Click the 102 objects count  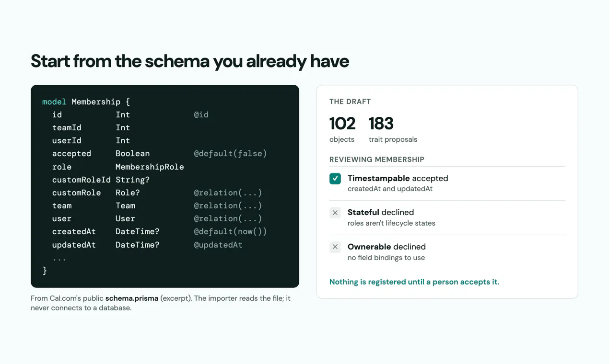342,129
